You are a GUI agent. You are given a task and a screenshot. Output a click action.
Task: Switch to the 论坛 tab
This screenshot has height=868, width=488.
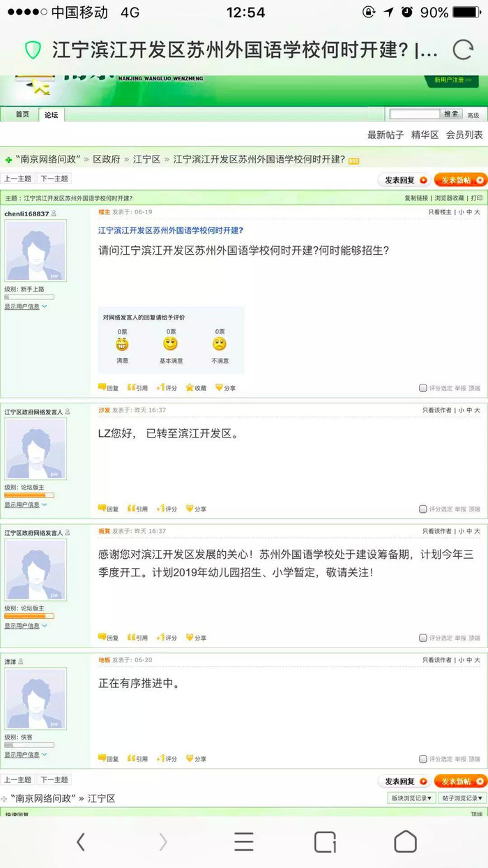tap(51, 114)
